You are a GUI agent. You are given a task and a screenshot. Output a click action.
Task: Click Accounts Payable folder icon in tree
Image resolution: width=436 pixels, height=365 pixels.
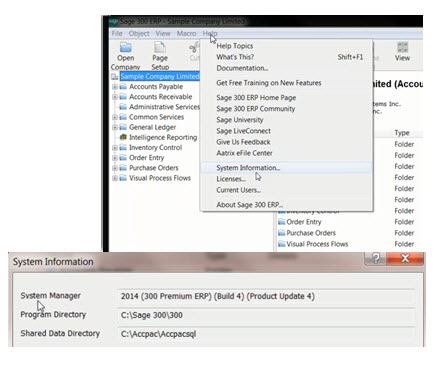coord(123,87)
